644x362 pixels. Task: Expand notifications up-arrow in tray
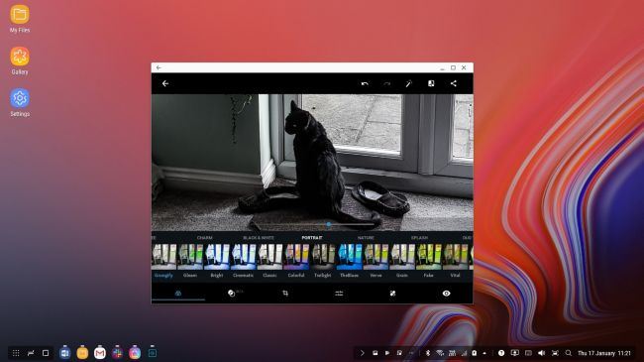click(484, 353)
